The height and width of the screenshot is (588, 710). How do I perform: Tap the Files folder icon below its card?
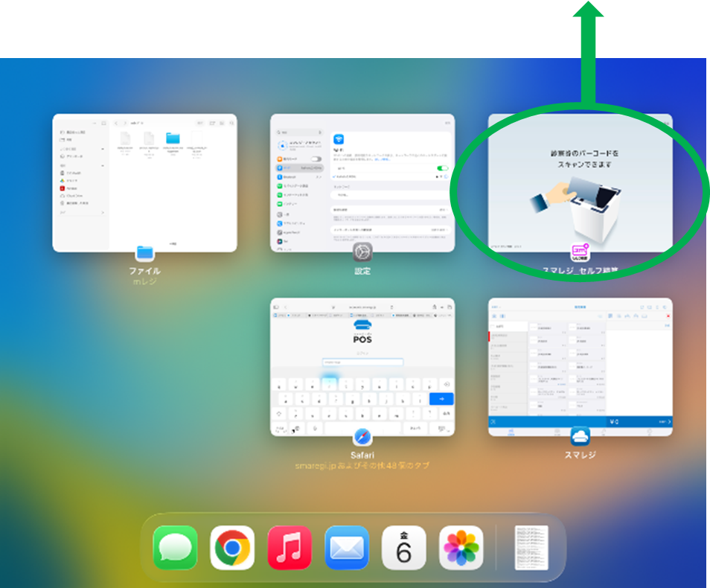144,253
